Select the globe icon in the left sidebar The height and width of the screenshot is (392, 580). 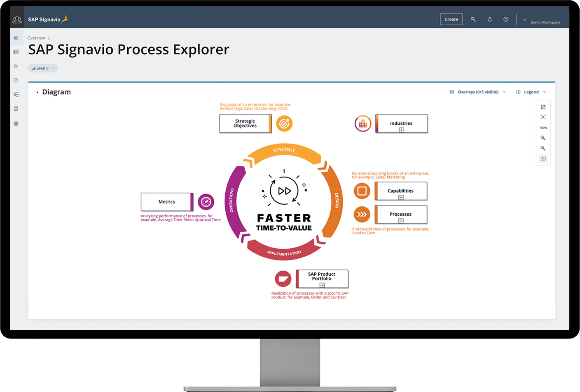coord(16,123)
